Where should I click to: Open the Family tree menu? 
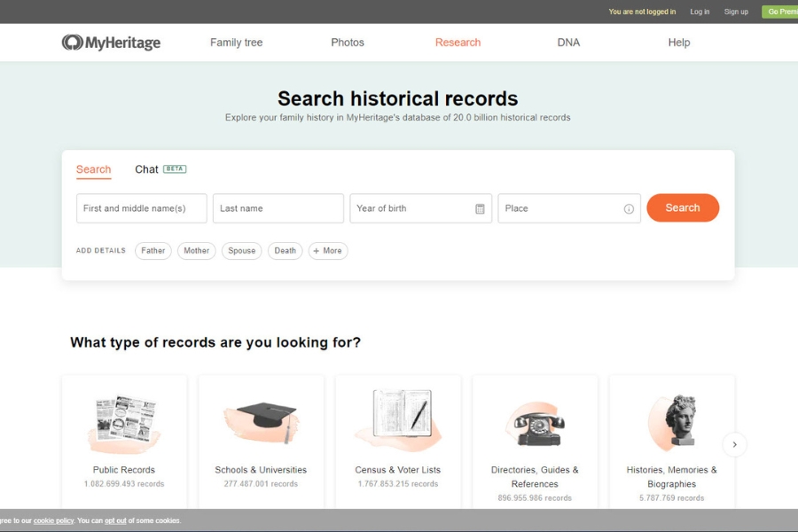(x=236, y=43)
